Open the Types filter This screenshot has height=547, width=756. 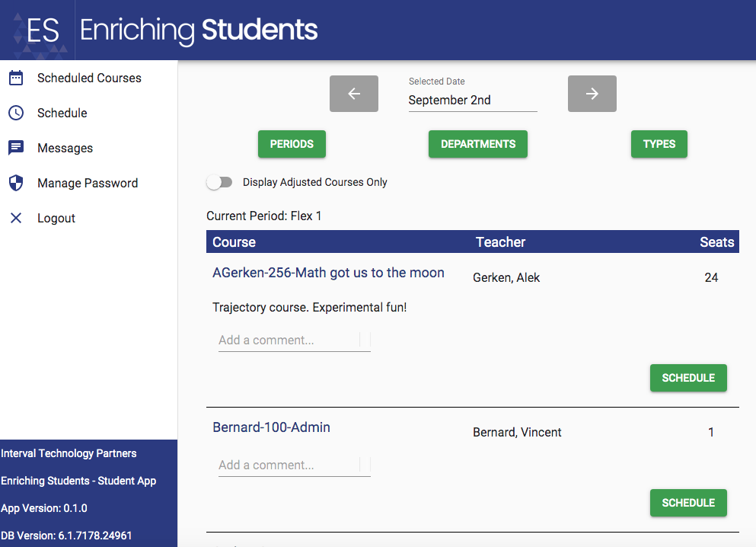point(659,144)
